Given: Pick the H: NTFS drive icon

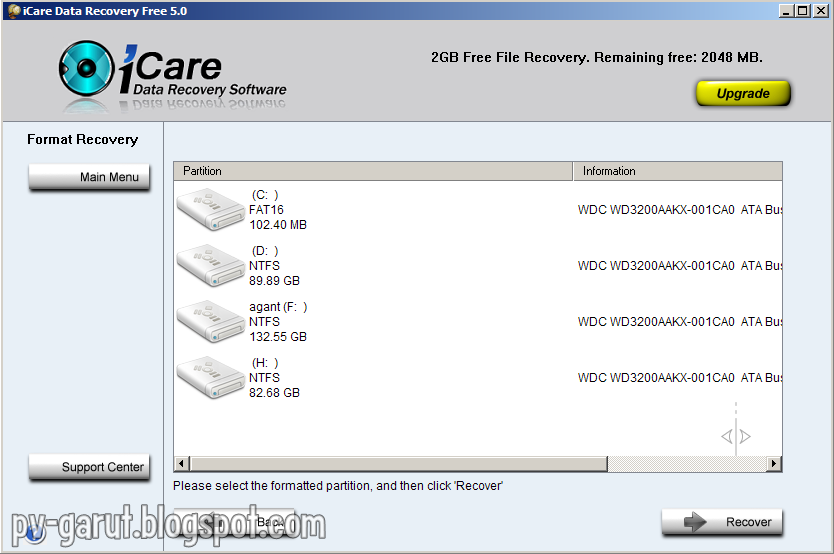Looking at the screenshot, I should point(211,377).
